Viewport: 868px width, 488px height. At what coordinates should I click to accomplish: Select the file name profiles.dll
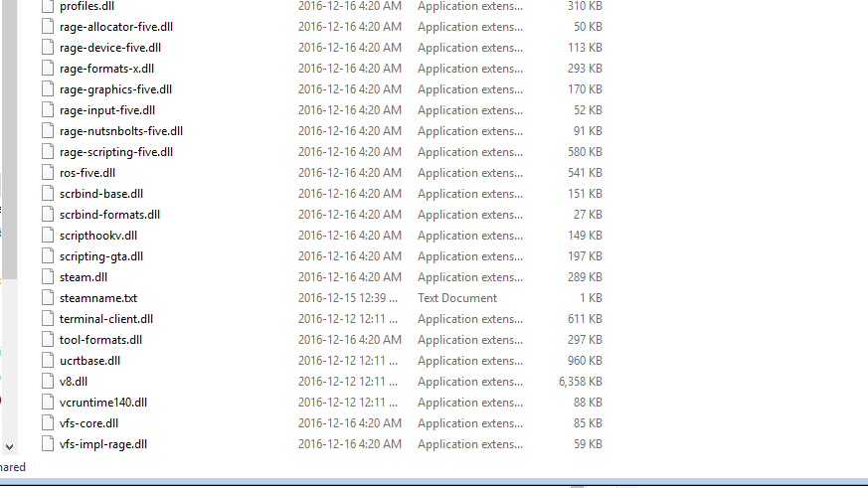[87, 6]
